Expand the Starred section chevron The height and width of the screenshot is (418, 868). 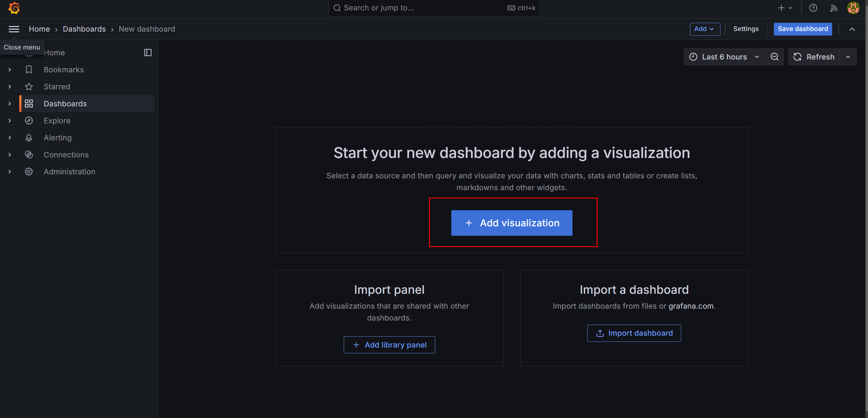[10, 87]
